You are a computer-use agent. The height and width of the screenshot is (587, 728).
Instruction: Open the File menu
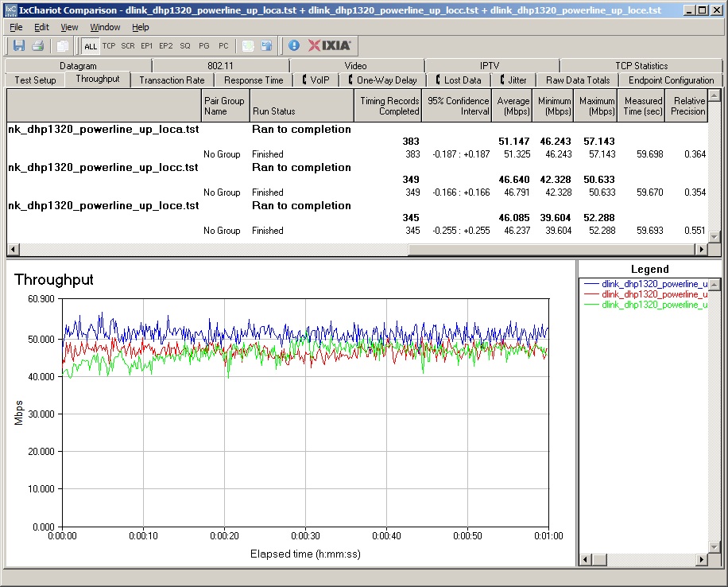pyautogui.click(x=16, y=27)
